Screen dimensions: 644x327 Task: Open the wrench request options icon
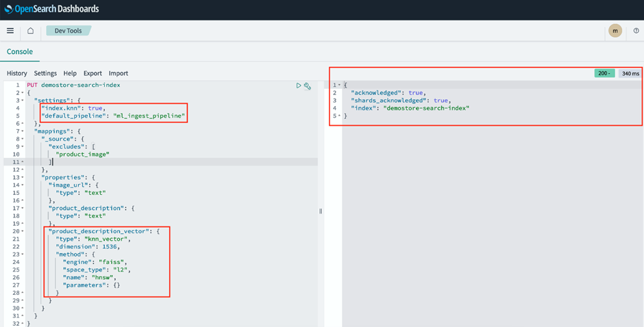pos(307,86)
